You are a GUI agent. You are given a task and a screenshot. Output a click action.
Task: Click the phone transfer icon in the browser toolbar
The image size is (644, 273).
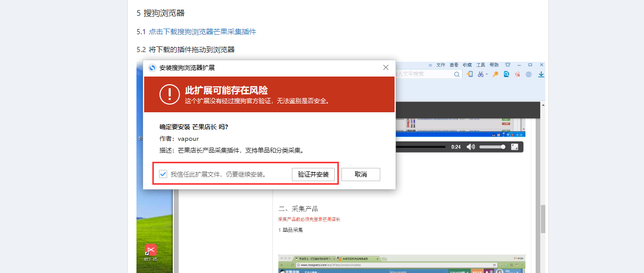469,75
